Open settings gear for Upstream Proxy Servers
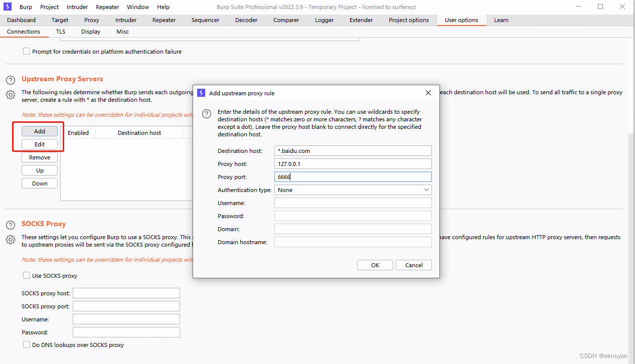 click(x=11, y=95)
